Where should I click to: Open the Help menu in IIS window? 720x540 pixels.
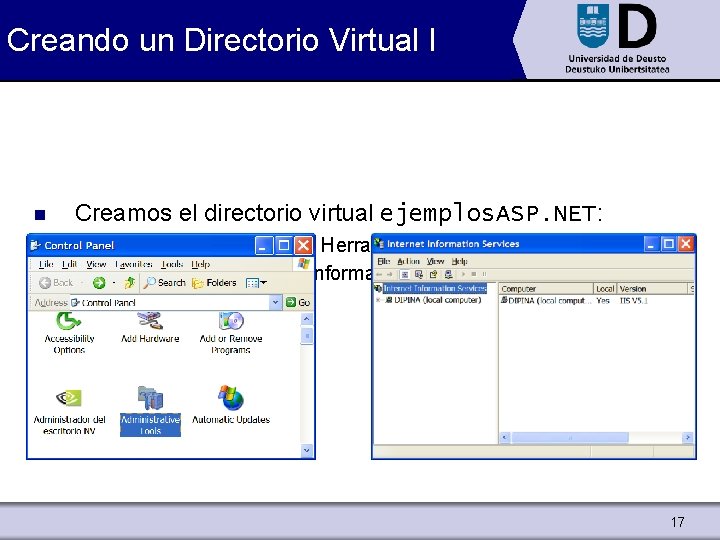pyautogui.click(x=459, y=261)
